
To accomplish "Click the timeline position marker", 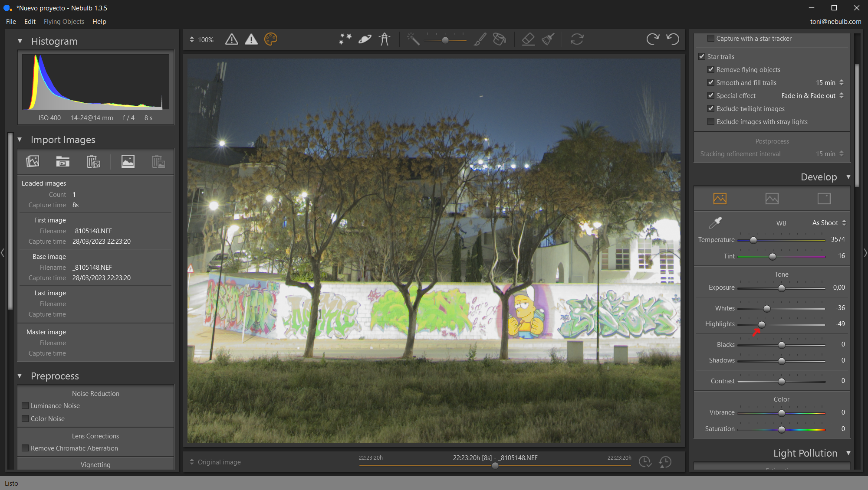I will pyautogui.click(x=495, y=466).
